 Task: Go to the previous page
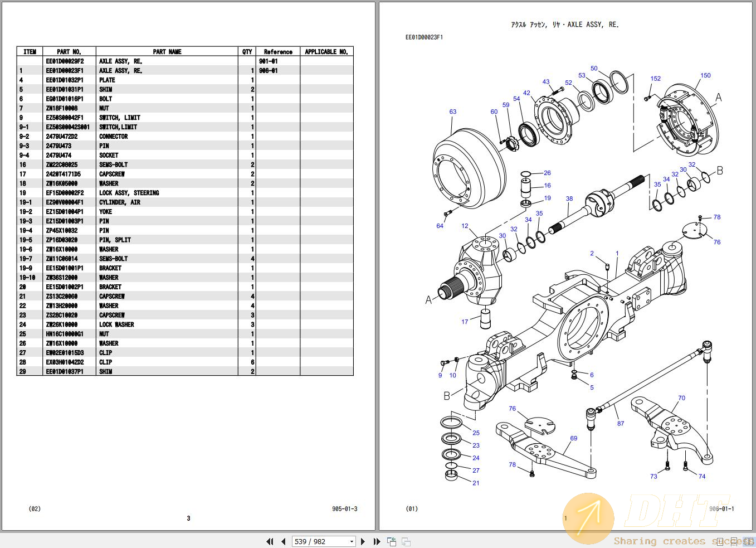pos(284,541)
